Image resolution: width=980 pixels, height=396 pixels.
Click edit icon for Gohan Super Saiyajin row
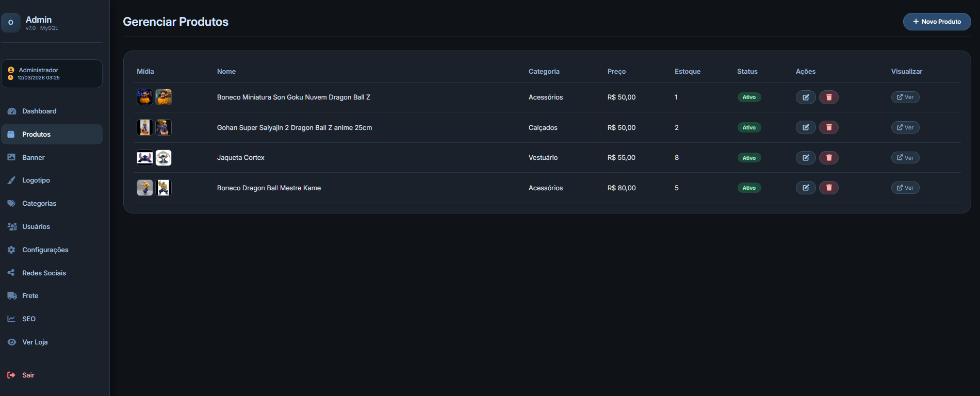[x=805, y=127]
